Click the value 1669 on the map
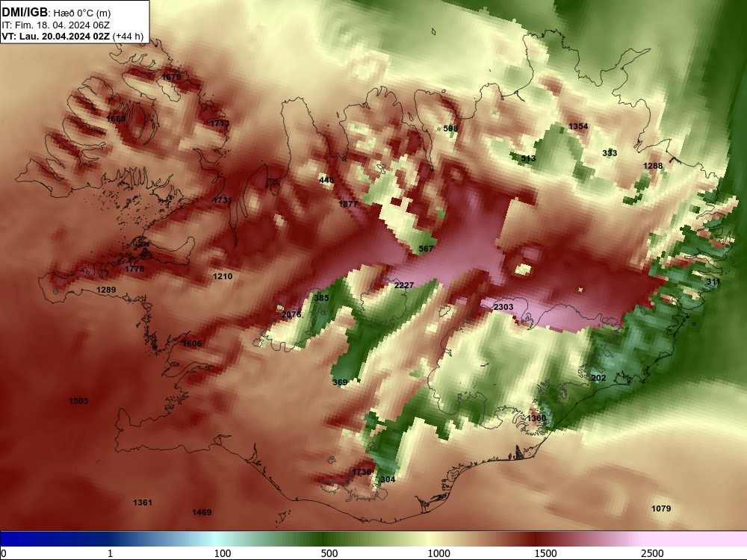The height and width of the screenshot is (560, 747). click(117, 119)
